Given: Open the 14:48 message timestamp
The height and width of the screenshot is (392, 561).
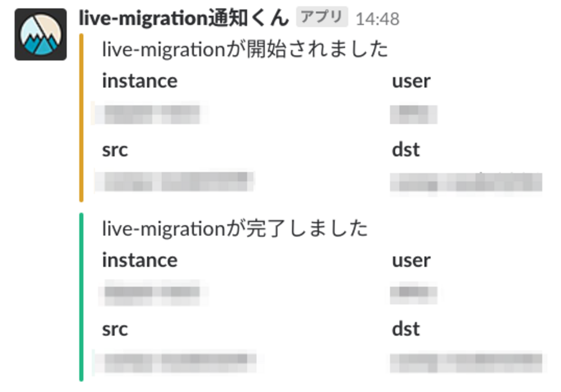Looking at the screenshot, I should [x=378, y=19].
